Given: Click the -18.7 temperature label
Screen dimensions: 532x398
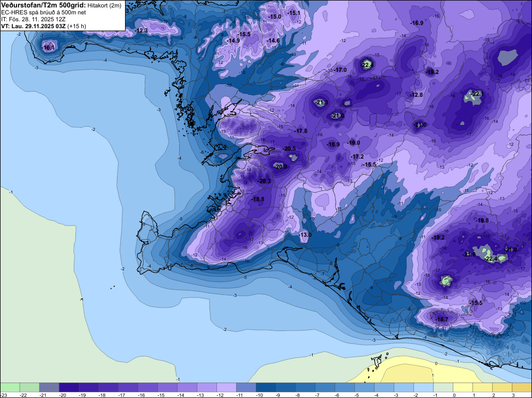Looking at the screenshot, I should (x=442, y=319).
